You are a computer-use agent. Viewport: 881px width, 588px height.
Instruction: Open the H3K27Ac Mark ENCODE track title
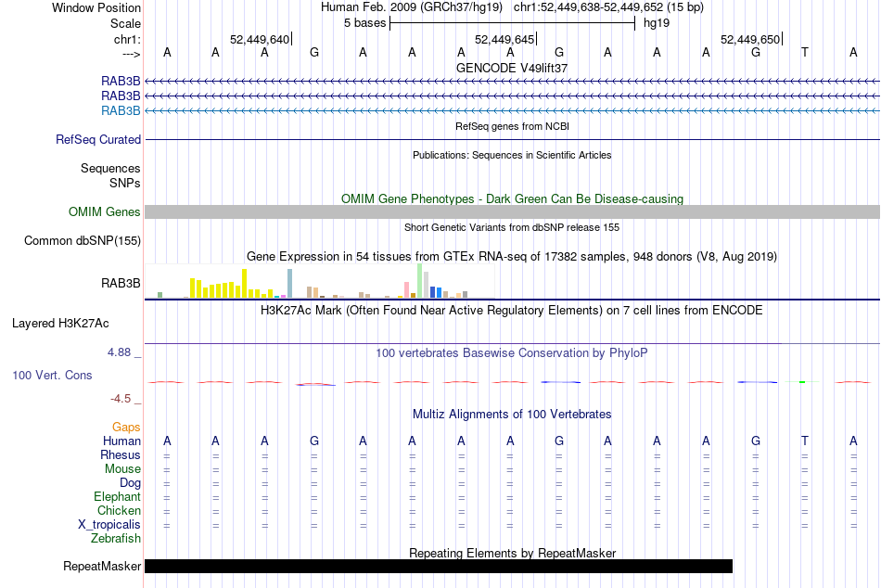click(x=512, y=311)
